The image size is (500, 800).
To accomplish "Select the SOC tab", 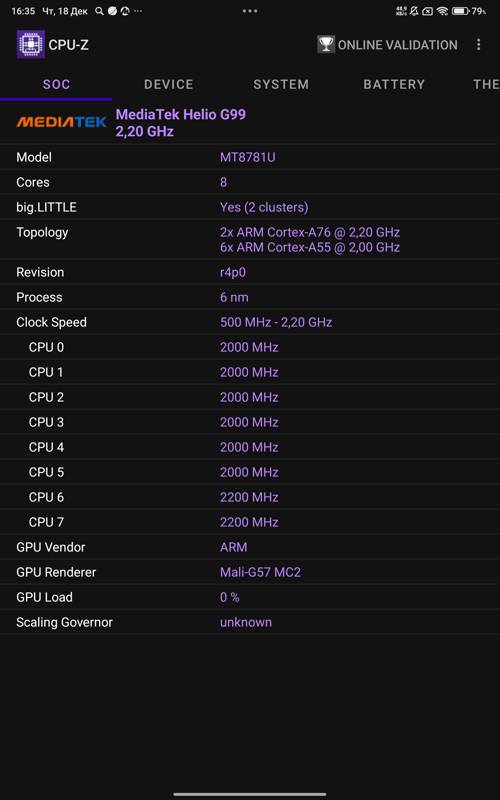I will click(56, 84).
